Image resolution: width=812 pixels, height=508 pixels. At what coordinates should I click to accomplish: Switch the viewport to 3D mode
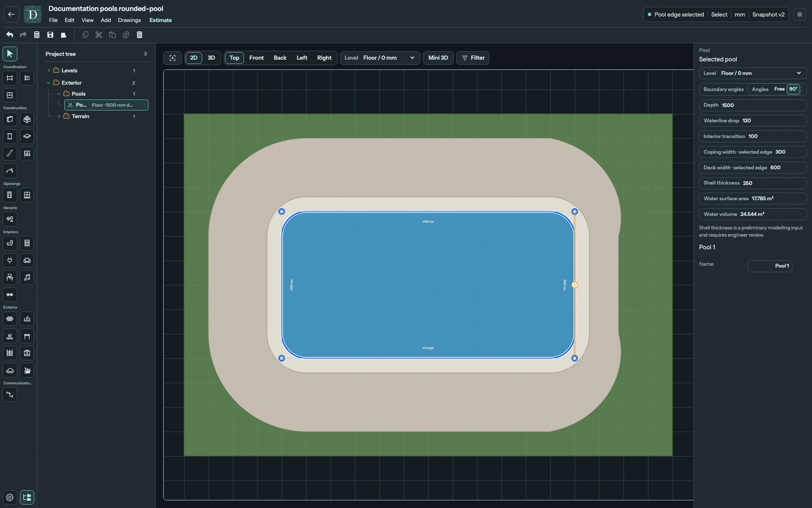click(x=211, y=58)
